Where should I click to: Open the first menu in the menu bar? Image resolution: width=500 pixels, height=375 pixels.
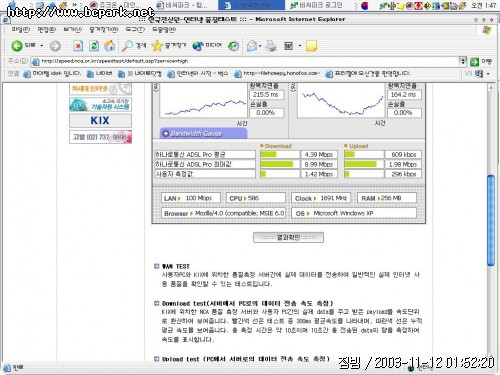tap(21, 30)
